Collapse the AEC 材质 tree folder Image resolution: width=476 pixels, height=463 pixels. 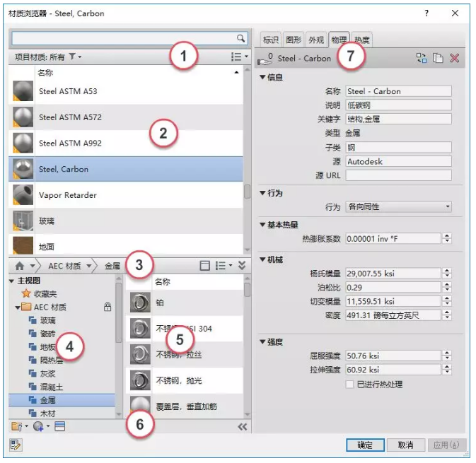(18, 307)
